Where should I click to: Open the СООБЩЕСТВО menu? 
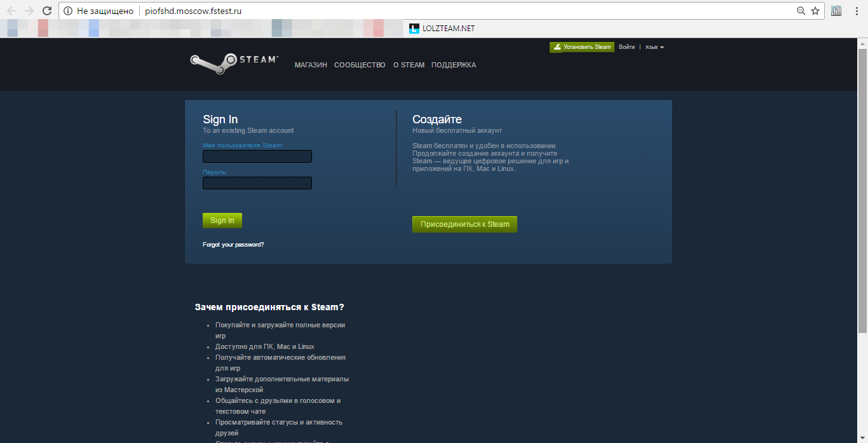point(360,65)
